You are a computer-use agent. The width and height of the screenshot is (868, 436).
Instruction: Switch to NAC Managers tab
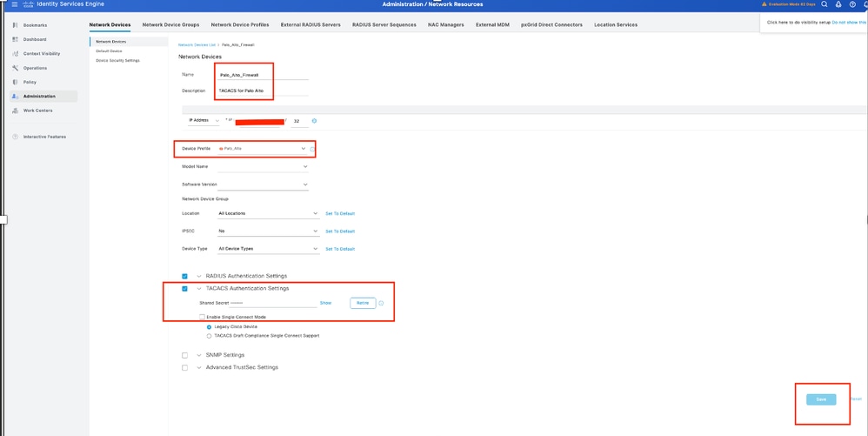pyautogui.click(x=445, y=25)
